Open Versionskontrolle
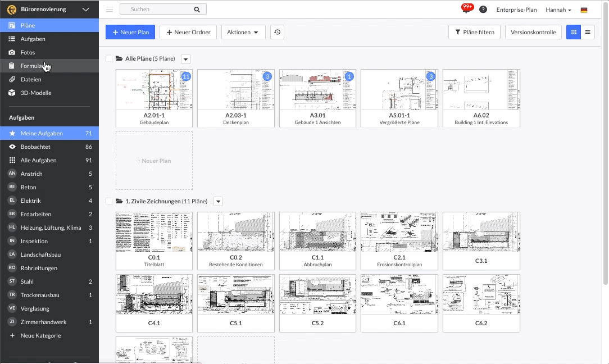Image resolution: width=609 pixels, height=364 pixels. [x=533, y=32]
